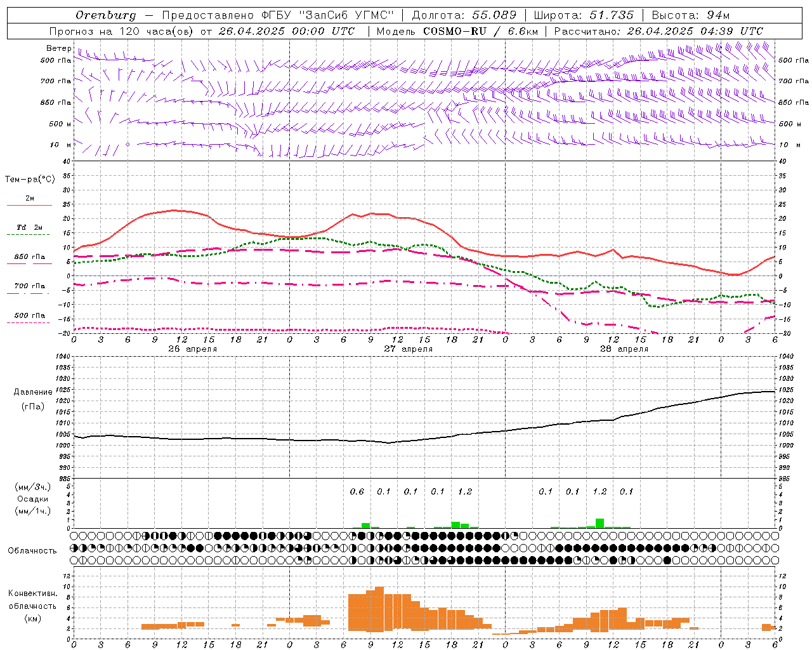Click the '0.6' precipitation amount value
Viewport: 812px width, 650px height.
coord(357,491)
